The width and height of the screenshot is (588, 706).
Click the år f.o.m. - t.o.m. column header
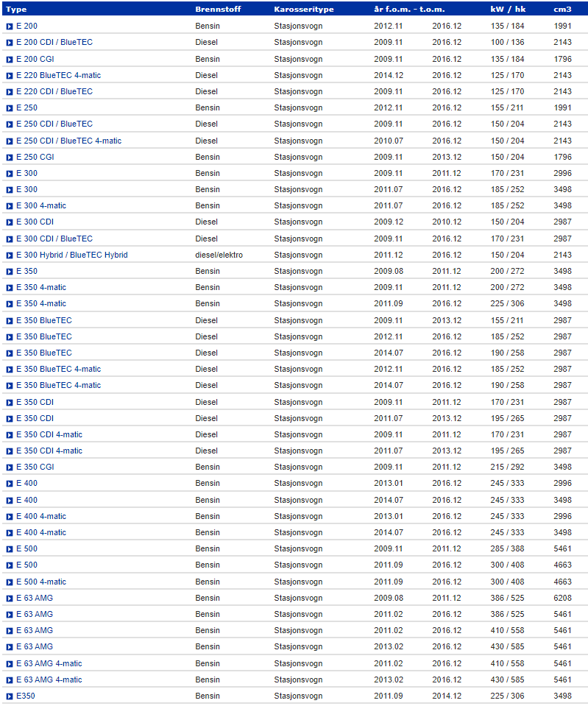pos(409,9)
